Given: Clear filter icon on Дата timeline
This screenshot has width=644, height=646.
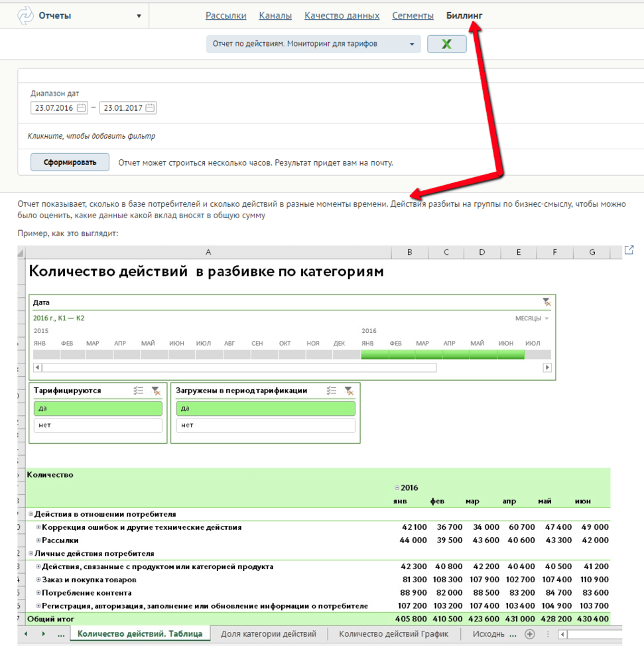Looking at the screenshot, I should tap(546, 302).
